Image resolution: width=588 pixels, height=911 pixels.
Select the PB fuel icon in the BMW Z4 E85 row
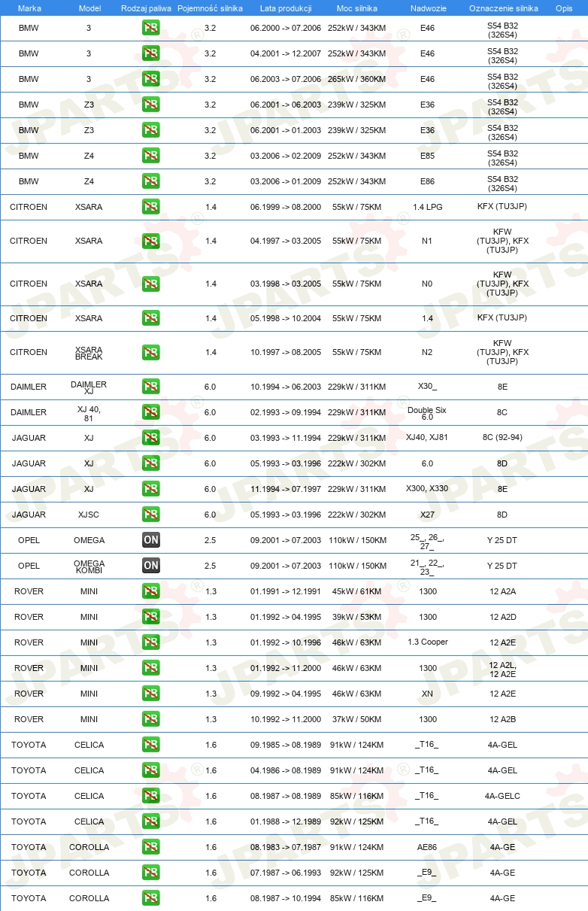[150, 156]
